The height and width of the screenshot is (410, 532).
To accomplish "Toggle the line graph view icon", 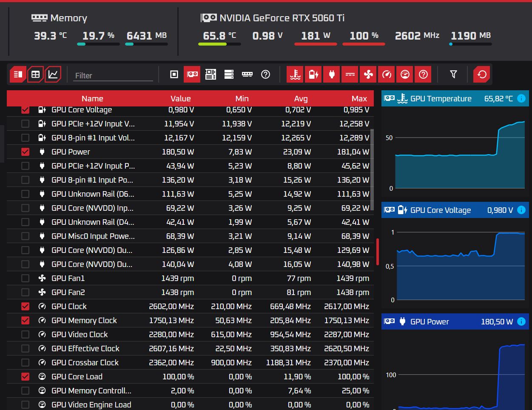I will click(x=53, y=75).
